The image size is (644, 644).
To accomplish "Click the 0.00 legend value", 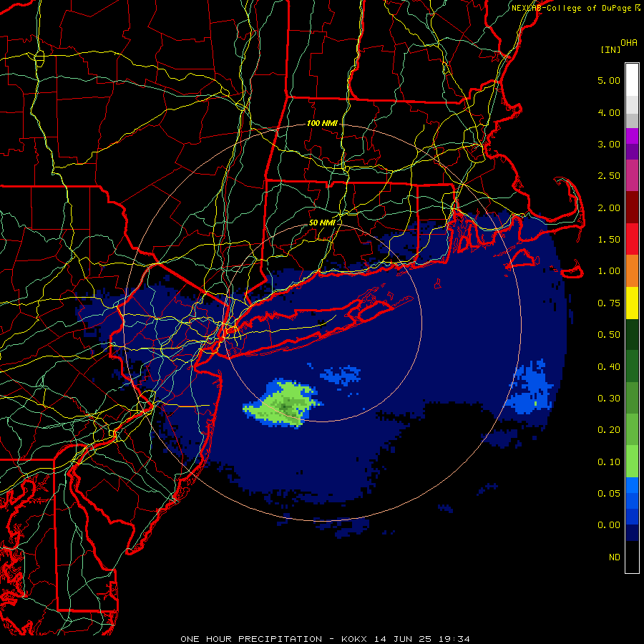I will coord(609,525).
